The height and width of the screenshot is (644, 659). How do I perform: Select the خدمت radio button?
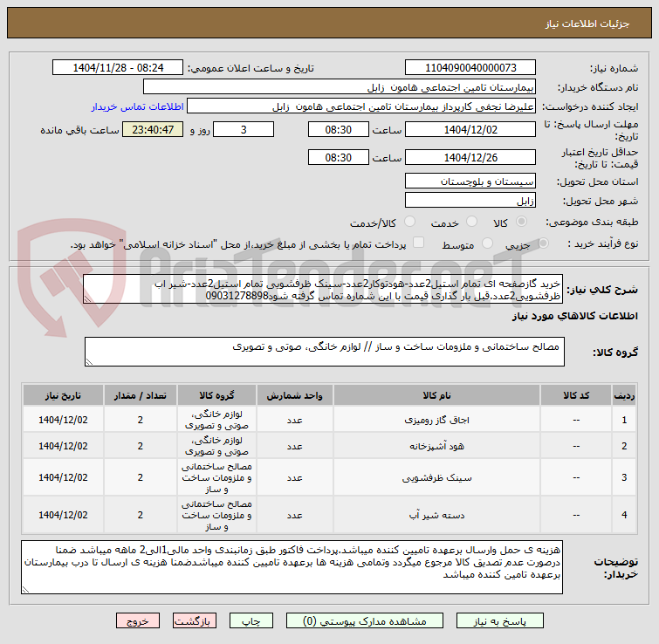[x=471, y=222]
